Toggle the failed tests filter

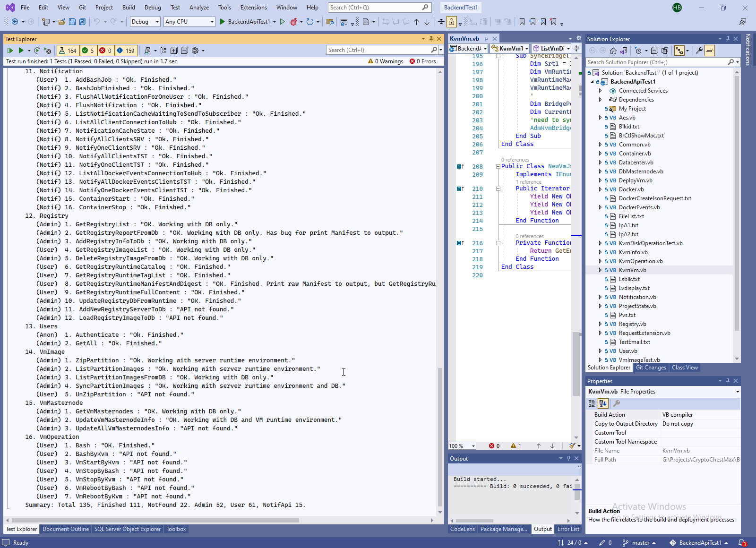pos(105,51)
